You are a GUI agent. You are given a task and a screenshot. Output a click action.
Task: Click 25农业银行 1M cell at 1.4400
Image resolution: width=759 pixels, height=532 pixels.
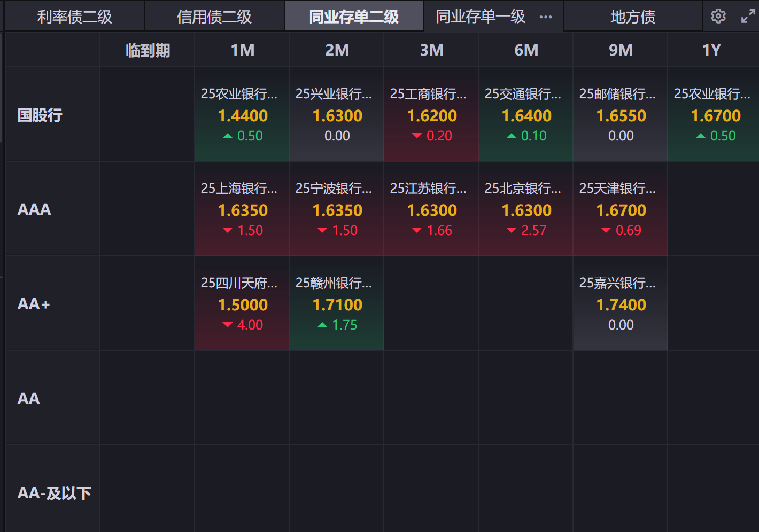pos(242,115)
